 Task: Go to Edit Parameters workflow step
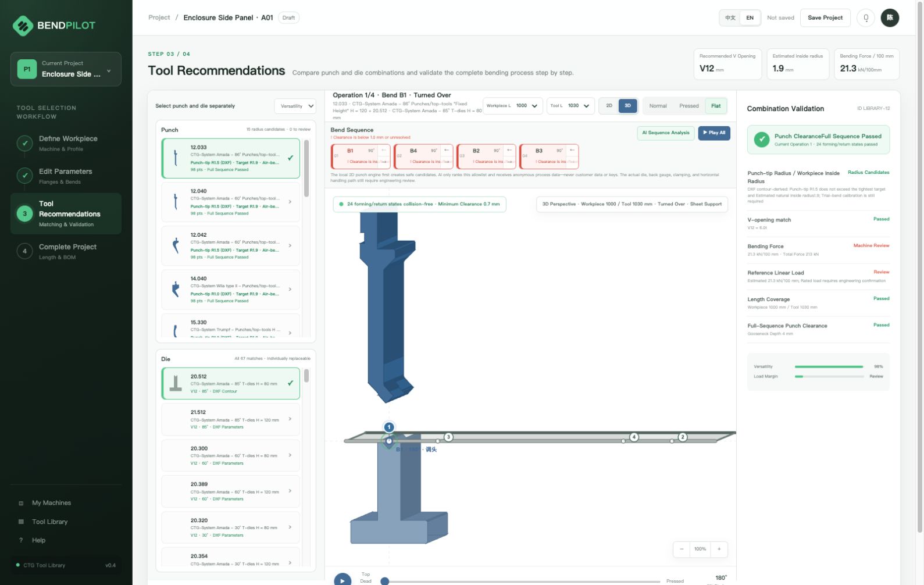(x=66, y=176)
